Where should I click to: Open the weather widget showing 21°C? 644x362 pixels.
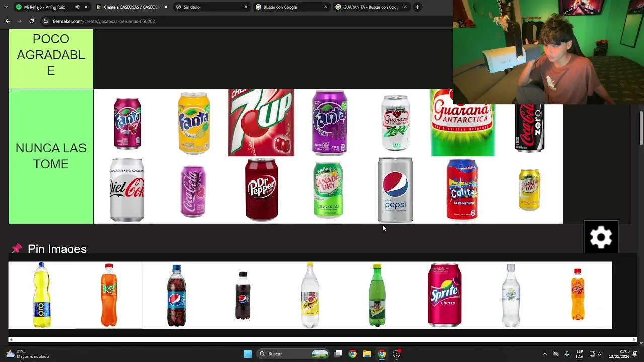click(x=28, y=354)
